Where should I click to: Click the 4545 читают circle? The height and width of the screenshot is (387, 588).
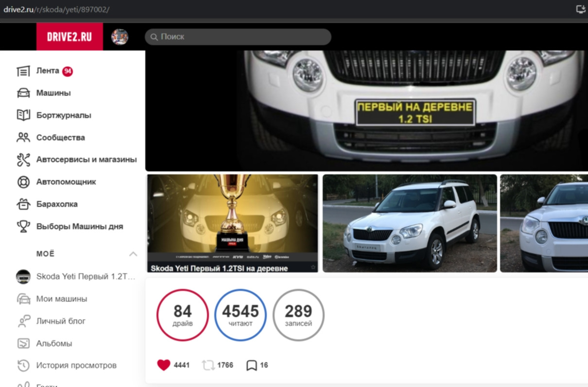coord(241,315)
